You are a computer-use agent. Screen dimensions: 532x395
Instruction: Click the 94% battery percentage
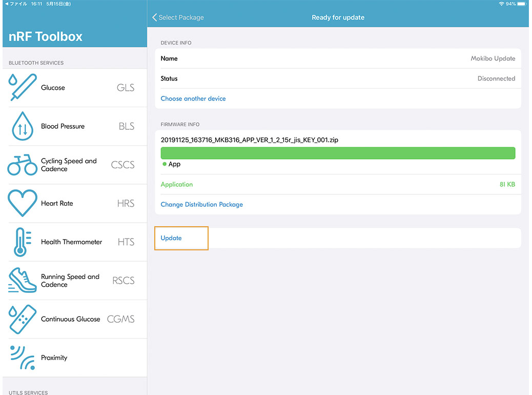point(510,4)
